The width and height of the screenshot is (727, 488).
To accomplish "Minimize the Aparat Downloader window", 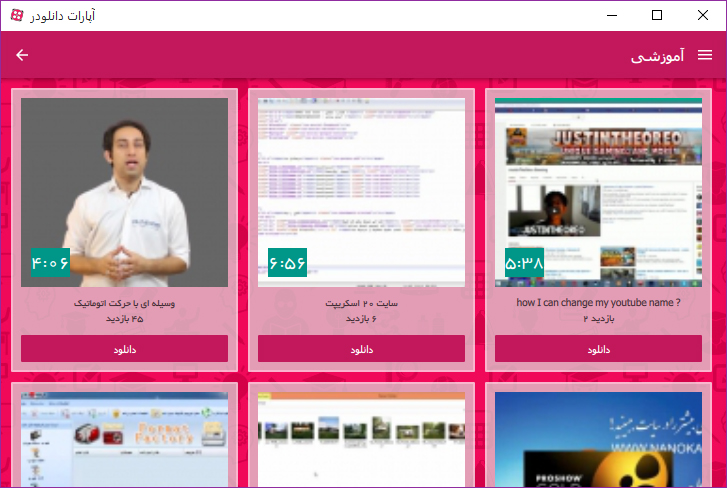I will click(x=612, y=15).
